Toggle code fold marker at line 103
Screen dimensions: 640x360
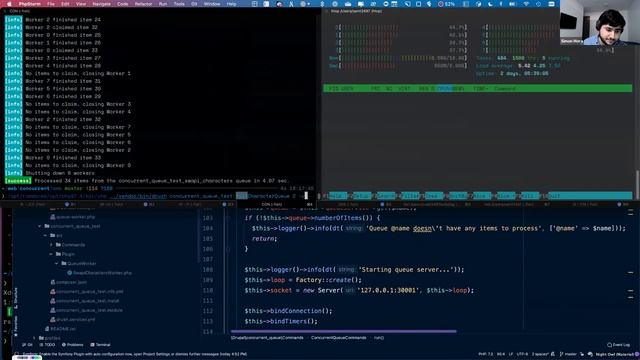(228, 218)
